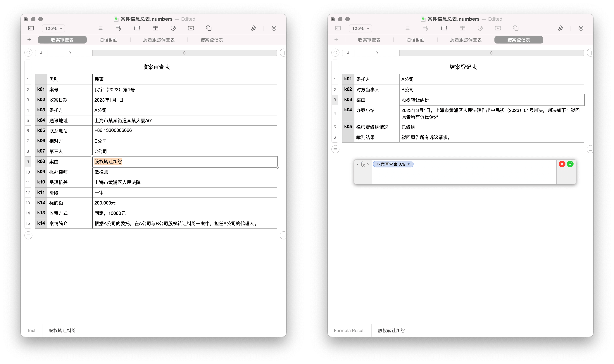
Task: Open Organize/filter icon in left window
Action: point(274,28)
